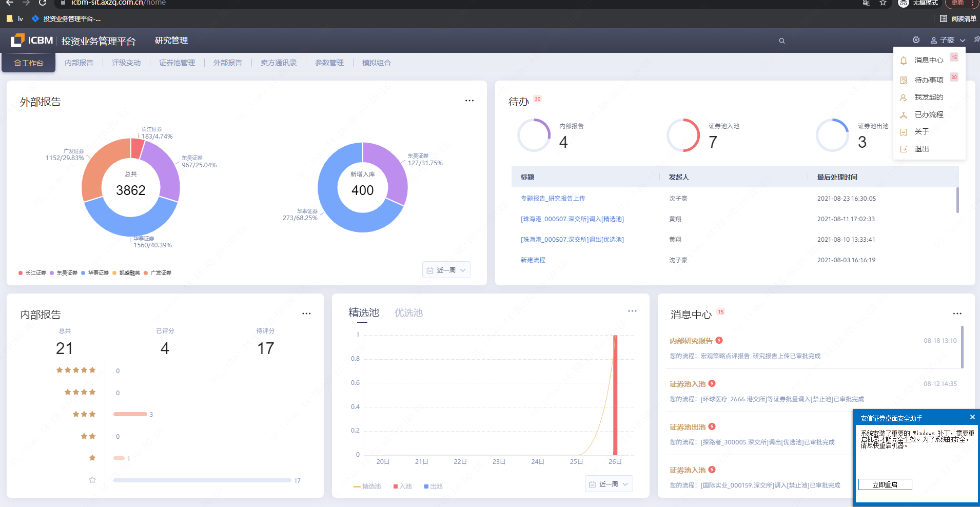Open 参数管理 tab
The height and width of the screenshot is (507, 980).
click(329, 63)
